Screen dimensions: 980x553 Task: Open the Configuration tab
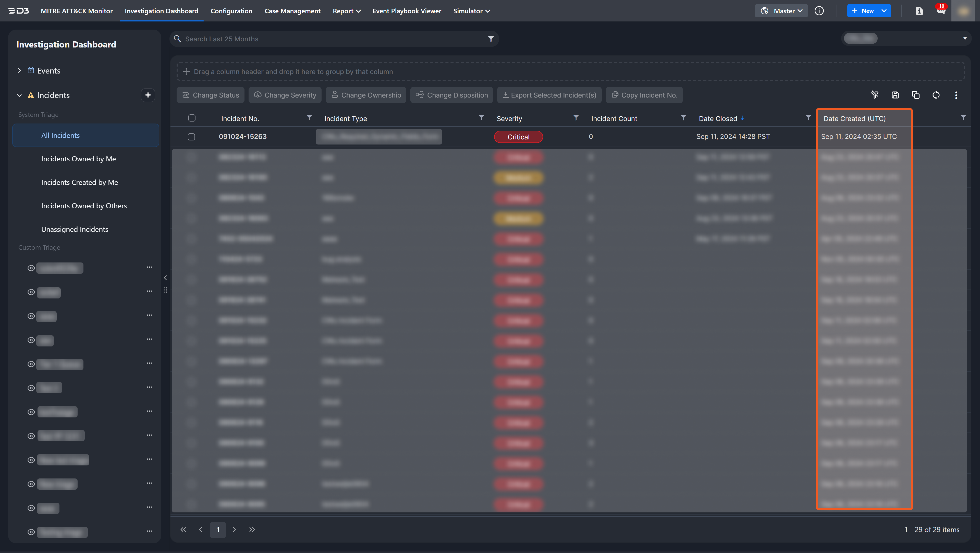pyautogui.click(x=231, y=11)
